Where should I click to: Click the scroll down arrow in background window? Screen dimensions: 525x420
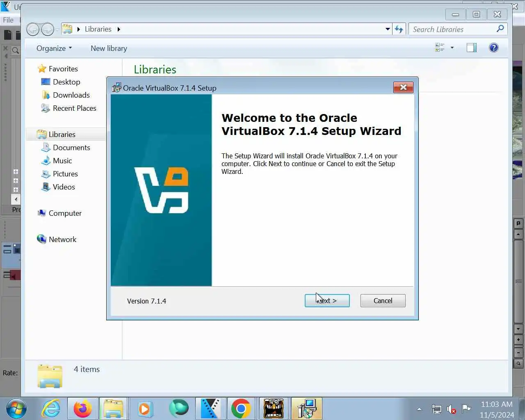[x=518, y=329]
